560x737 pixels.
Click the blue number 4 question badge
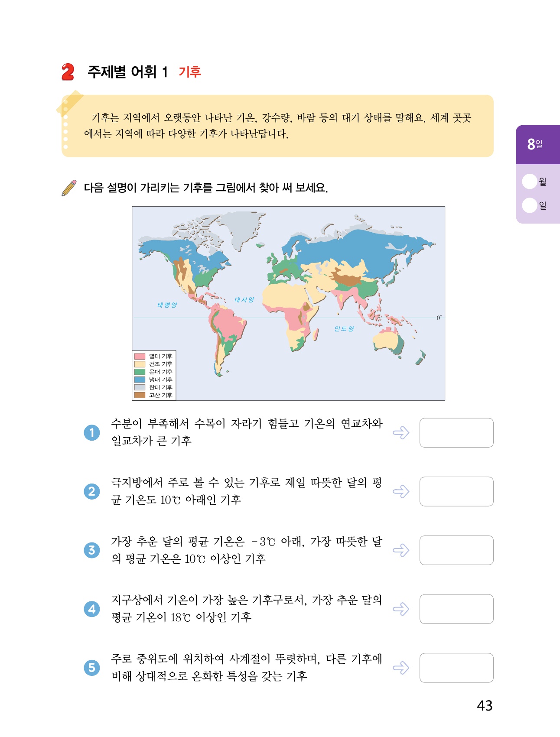click(92, 609)
